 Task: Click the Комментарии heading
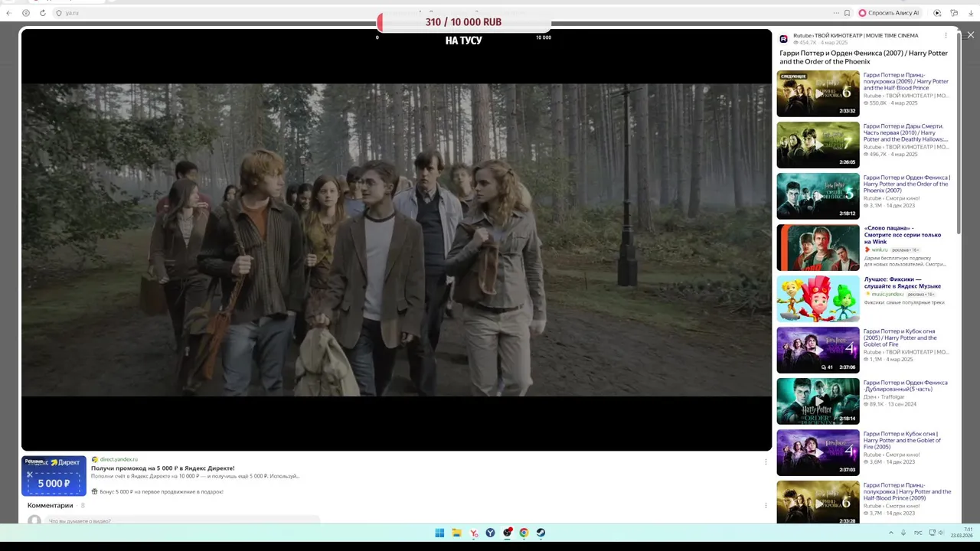pos(51,505)
